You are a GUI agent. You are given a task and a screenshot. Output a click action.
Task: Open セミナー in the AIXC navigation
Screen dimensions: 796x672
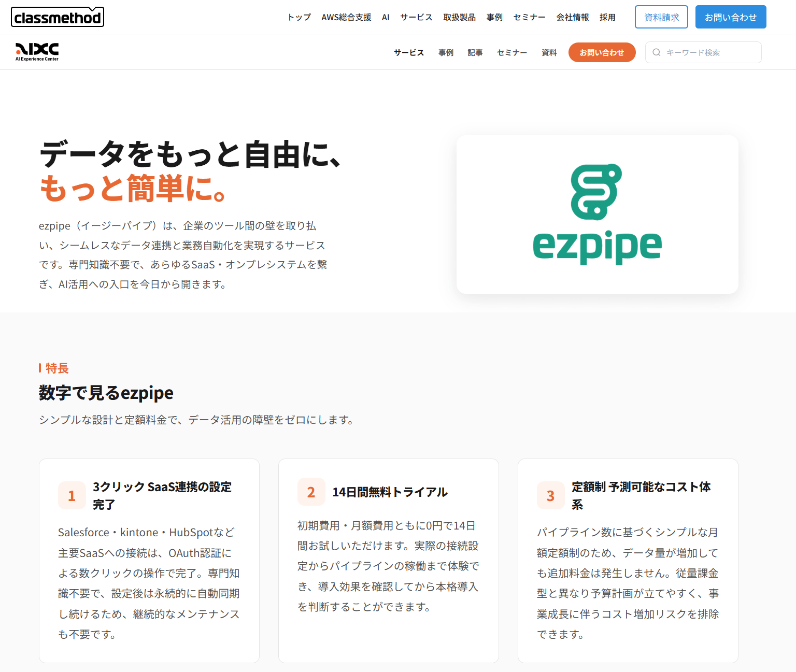tap(512, 52)
